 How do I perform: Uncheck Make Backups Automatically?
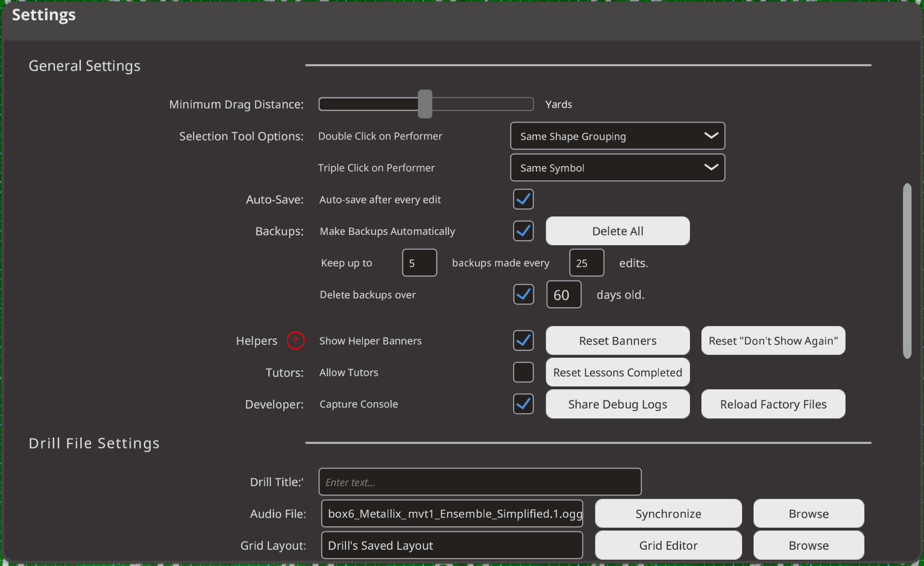523,231
